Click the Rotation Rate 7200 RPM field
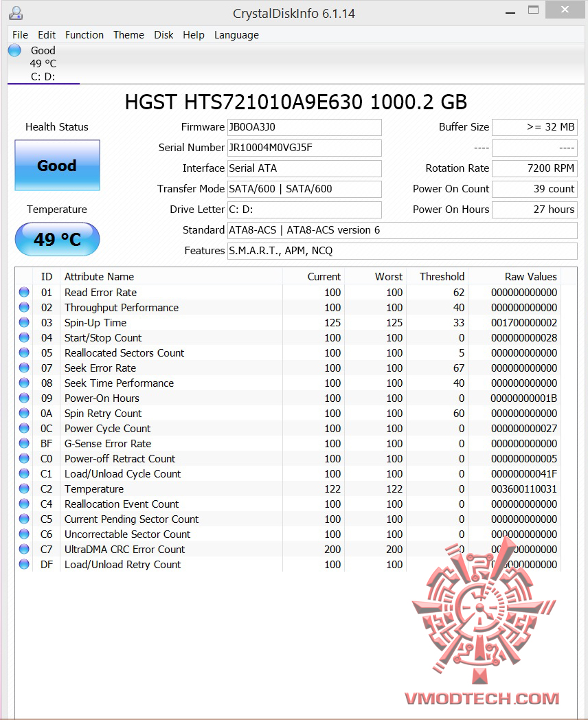 pos(534,168)
